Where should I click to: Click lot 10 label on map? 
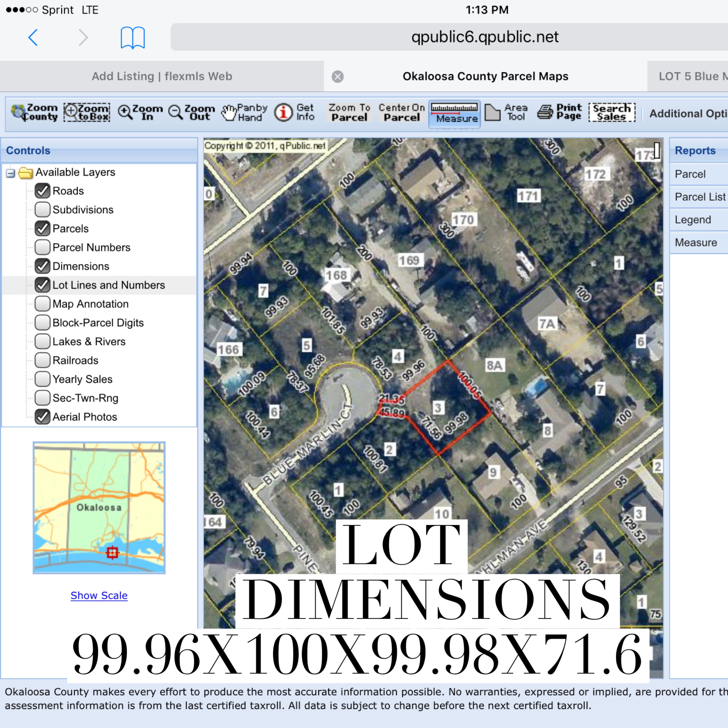pos(442,513)
